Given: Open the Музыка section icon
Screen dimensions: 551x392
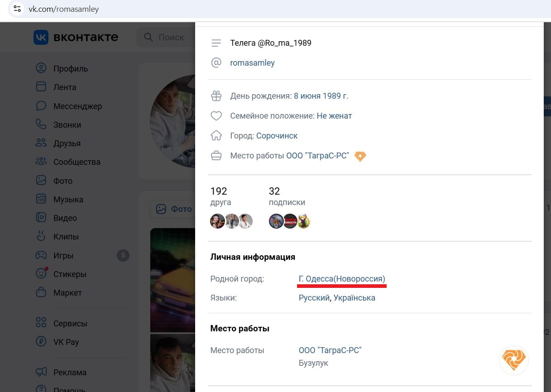Looking at the screenshot, I should coord(41,199).
